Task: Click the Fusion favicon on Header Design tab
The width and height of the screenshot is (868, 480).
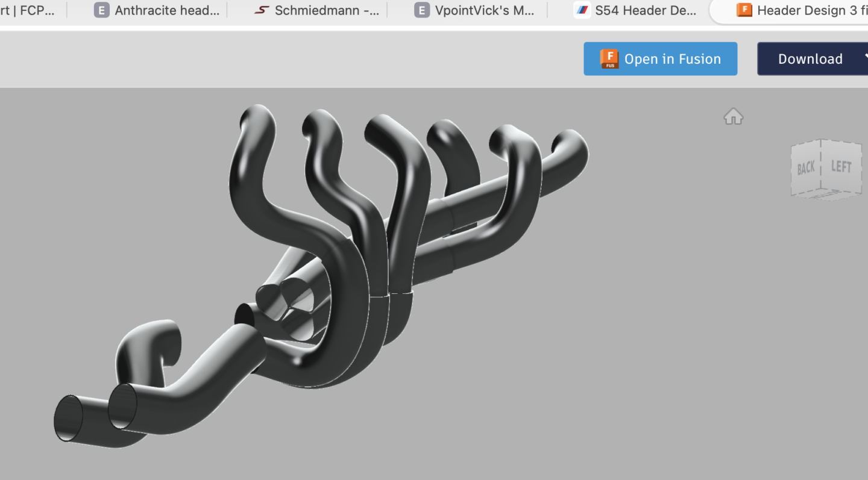Action: click(744, 10)
